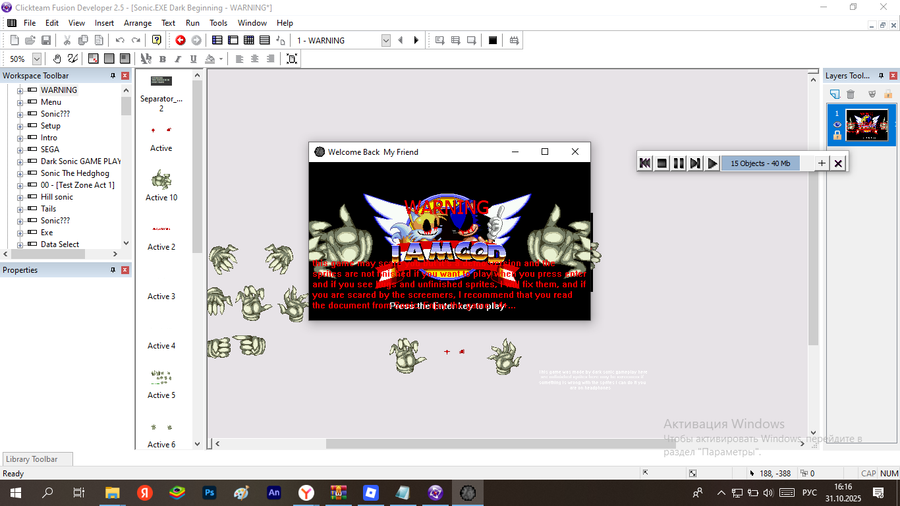Expand the Data Select tree node
The image size is (900, 506).
click(x=20, y=244)
